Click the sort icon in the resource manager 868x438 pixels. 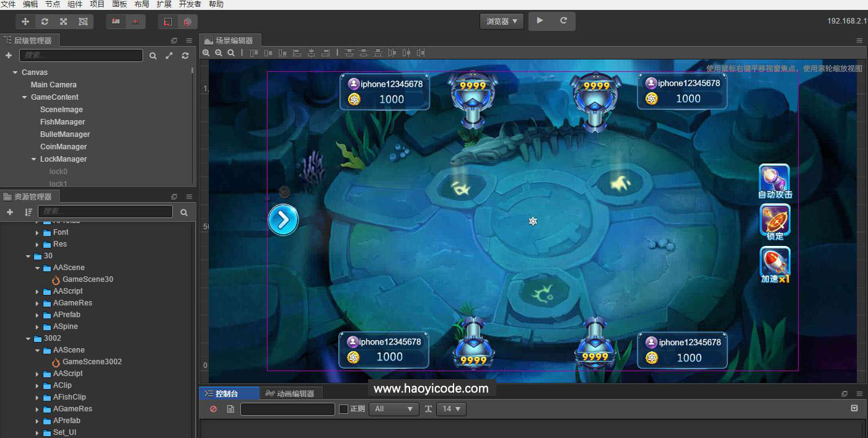pos(27,212)
